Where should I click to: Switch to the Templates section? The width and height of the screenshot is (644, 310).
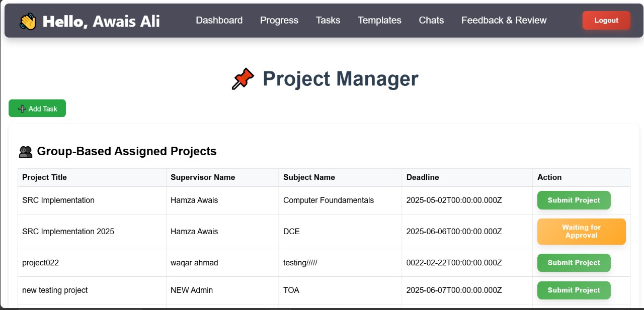pyautogui.click(x=379, y=20)
